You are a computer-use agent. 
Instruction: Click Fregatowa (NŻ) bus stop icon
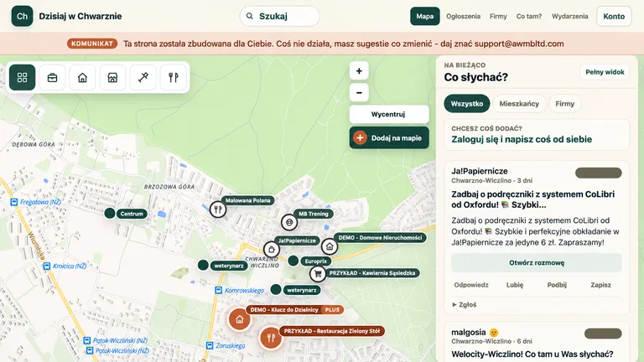coord(14,202)
